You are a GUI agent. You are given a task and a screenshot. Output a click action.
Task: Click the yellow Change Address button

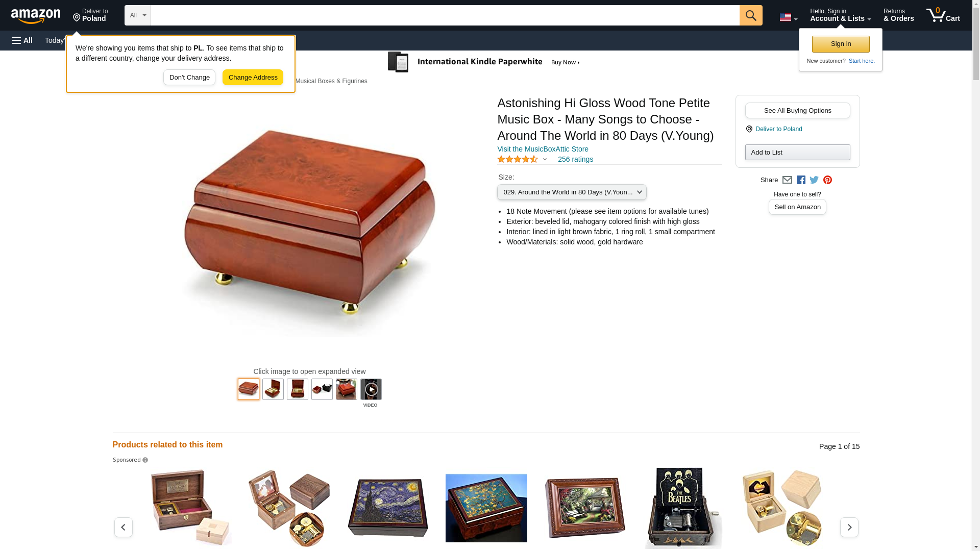[x=253, y=78]
